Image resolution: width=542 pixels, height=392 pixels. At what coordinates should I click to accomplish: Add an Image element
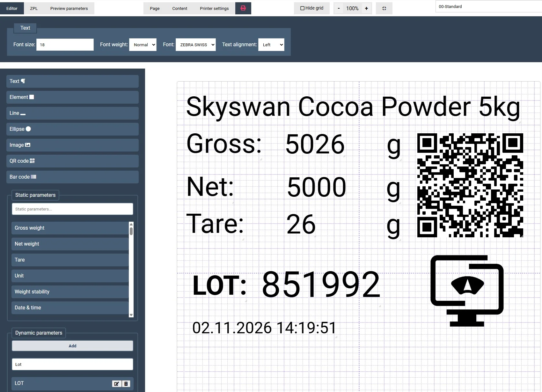(72, 145)
